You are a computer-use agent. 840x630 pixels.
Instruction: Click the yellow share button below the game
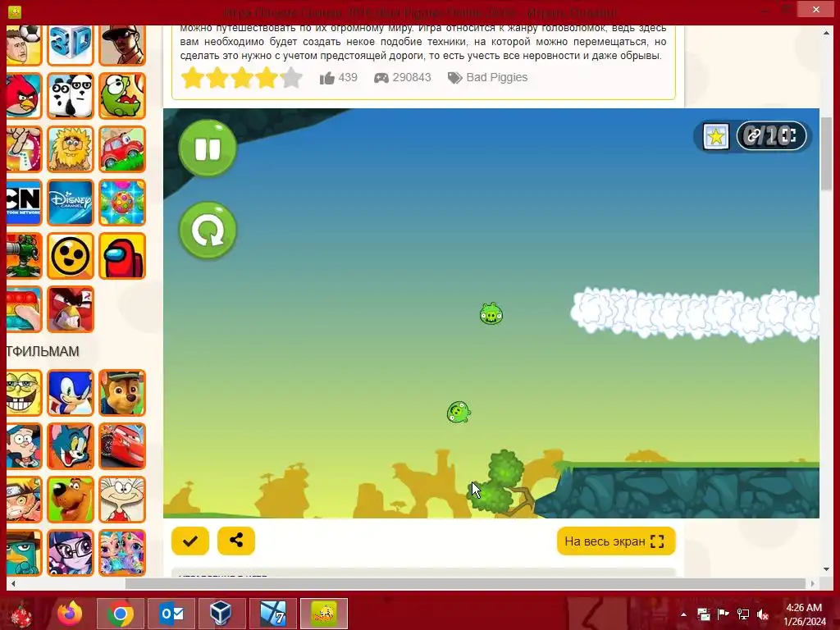point(236,541)
